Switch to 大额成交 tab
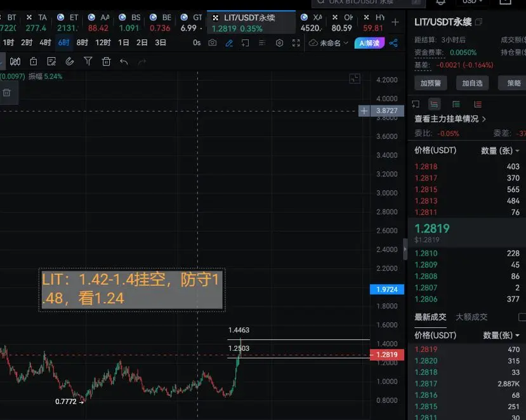 pos(471,317)
